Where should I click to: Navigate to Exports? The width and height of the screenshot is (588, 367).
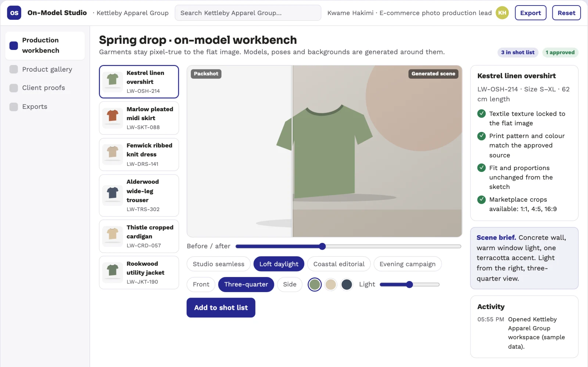tap(45, 107)
